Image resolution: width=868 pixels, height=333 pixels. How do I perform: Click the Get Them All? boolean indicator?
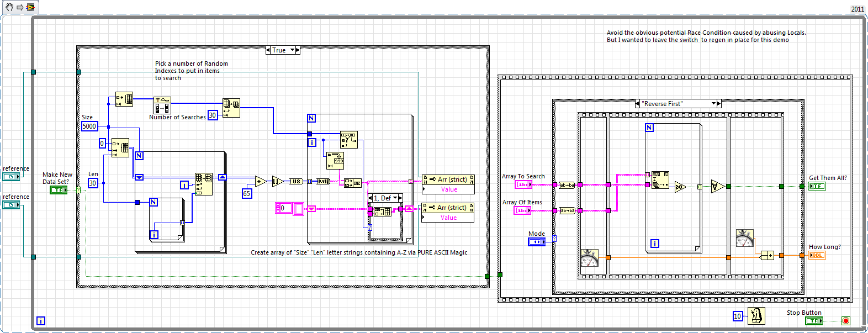point(817,186)
